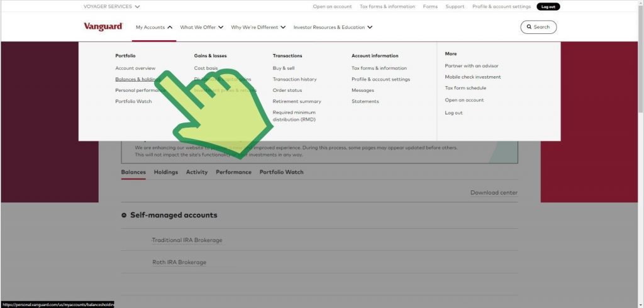Screen dimensions: 644x308
Task: Expand the What We Offer menu
Action: (x=202, y=27)
